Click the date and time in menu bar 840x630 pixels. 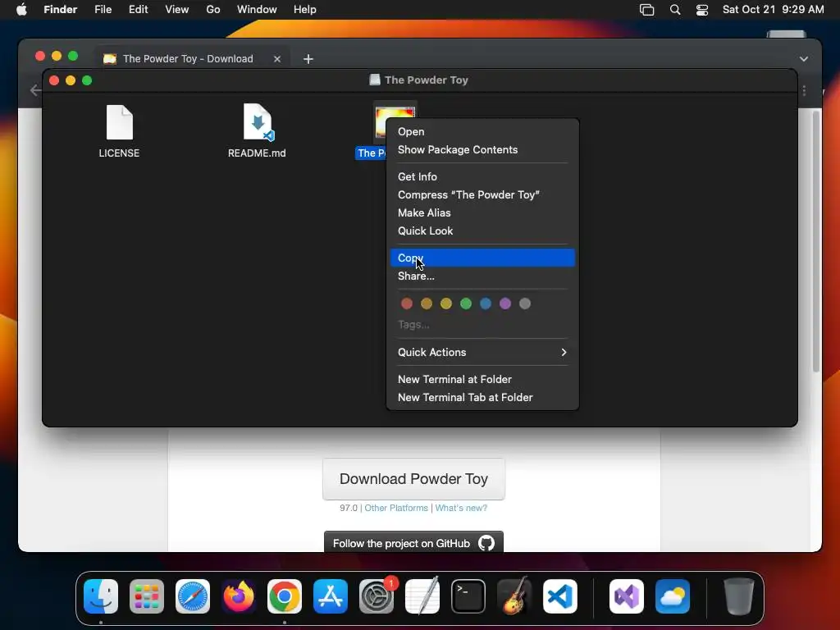[x=773, y=10]
